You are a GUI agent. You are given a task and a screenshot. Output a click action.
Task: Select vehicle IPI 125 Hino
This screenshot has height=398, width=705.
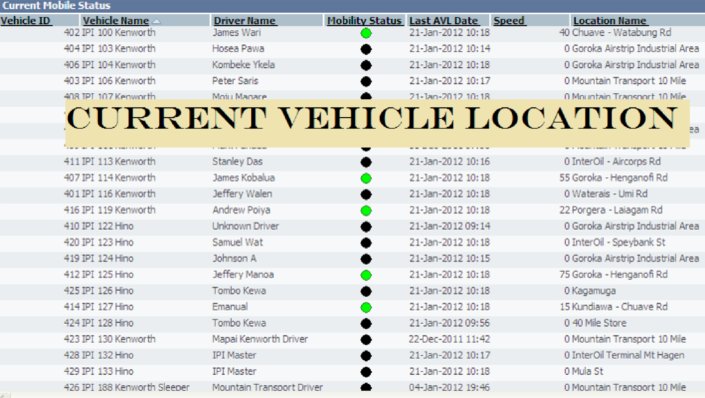pos(108,275)
